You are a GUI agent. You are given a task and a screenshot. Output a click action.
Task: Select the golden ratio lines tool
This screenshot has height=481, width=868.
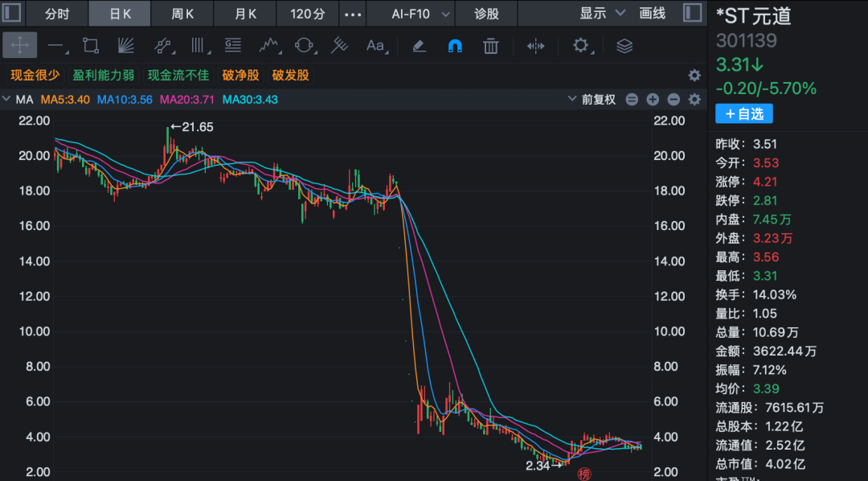point(232,45)
